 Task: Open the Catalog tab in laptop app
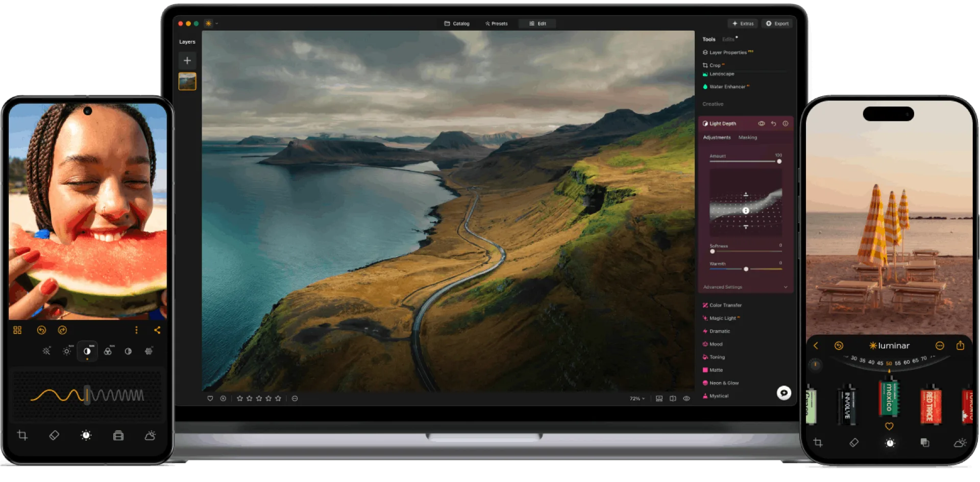click(457, 23)
